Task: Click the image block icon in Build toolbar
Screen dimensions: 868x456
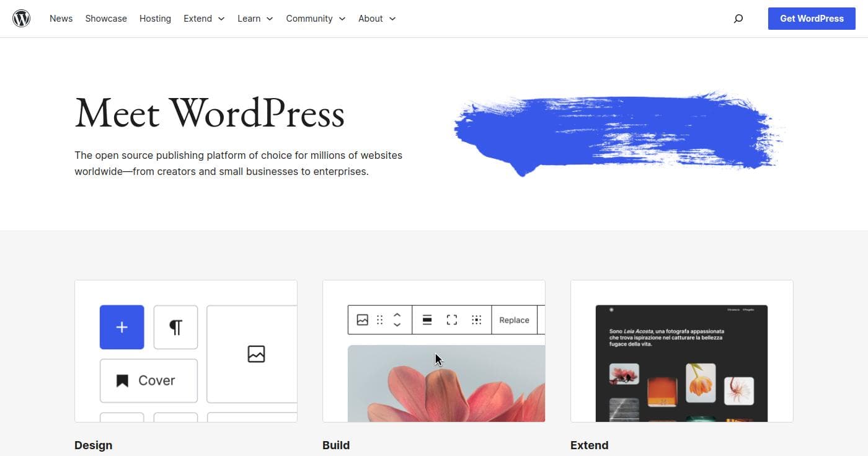Action: [x=362, y=320]
